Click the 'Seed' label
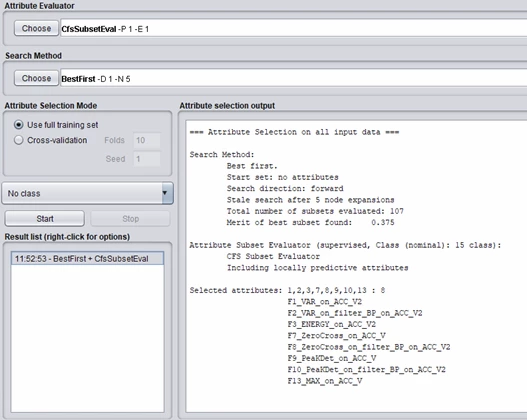 [115, 159]
